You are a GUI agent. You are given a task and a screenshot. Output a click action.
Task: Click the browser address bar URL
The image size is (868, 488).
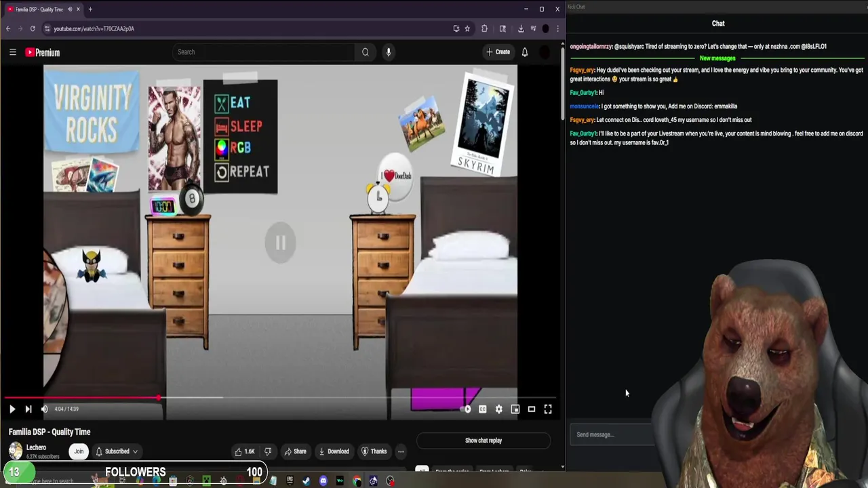pos(94,28)
